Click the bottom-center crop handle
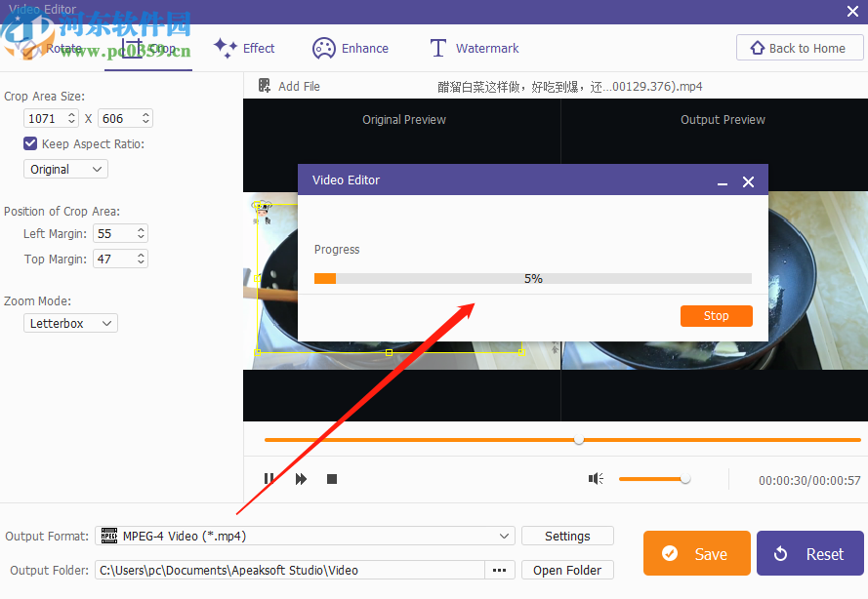 tap(390, 352)
